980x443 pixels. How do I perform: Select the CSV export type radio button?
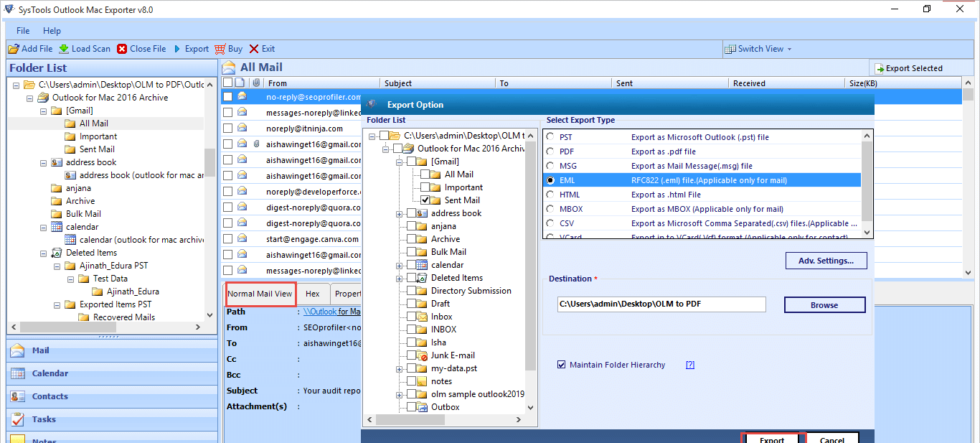550,223
